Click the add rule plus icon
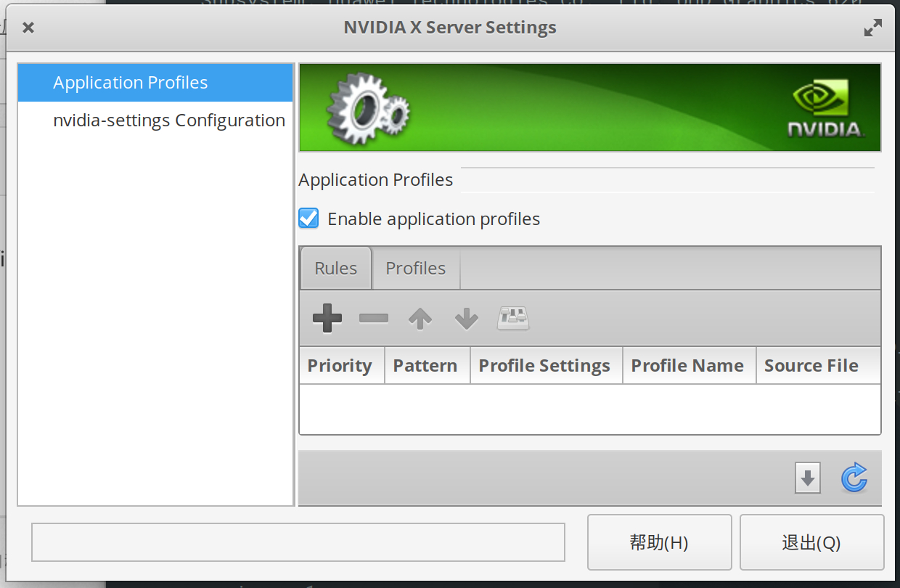900x588 pixels. [327, 318]
